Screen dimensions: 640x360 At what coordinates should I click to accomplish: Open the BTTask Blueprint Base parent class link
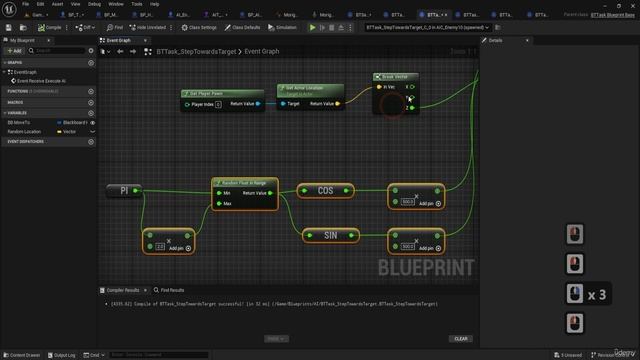(613, 15)
